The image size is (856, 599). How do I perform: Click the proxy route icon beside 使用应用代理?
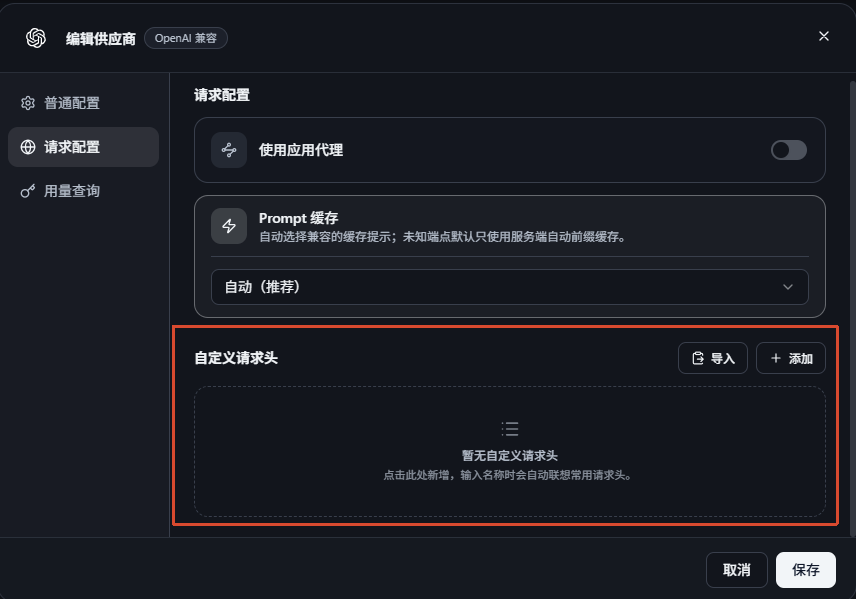tap(229, 150)
